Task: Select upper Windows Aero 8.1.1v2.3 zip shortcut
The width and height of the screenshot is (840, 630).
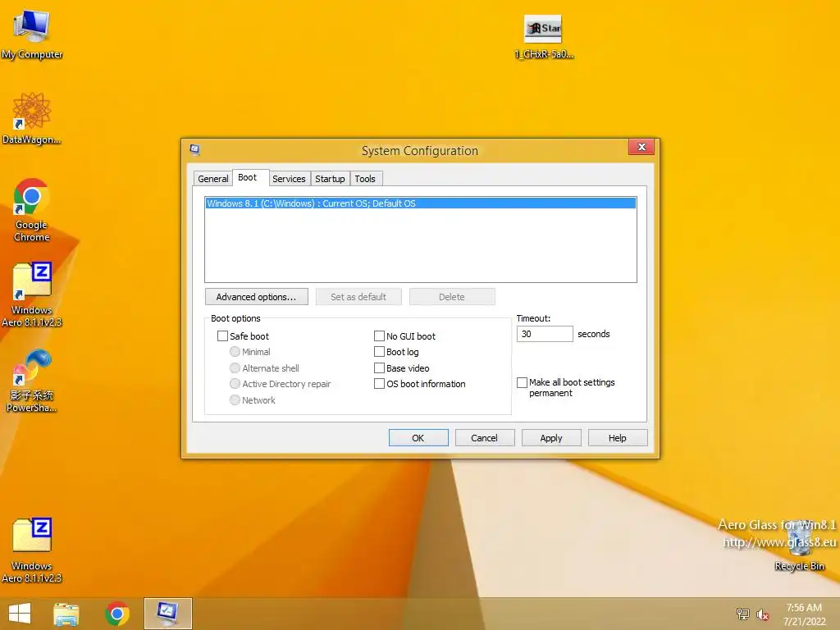Action: click(x=32, y=294)
